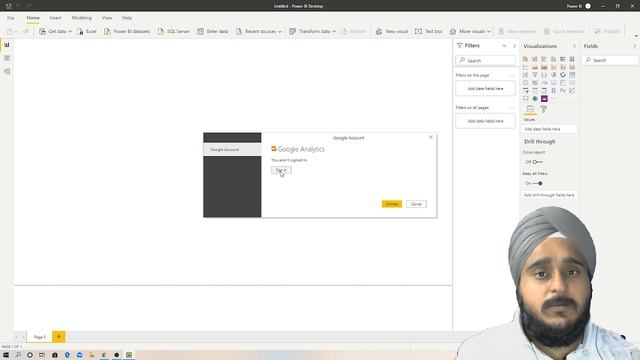Select the funnel chart visual
This screenshot has width=640, height=360.
[x=535, y=75]
